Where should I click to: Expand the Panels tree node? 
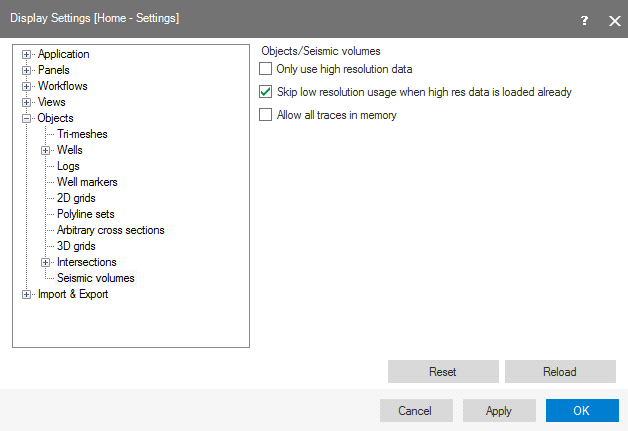tap(27, 70)
